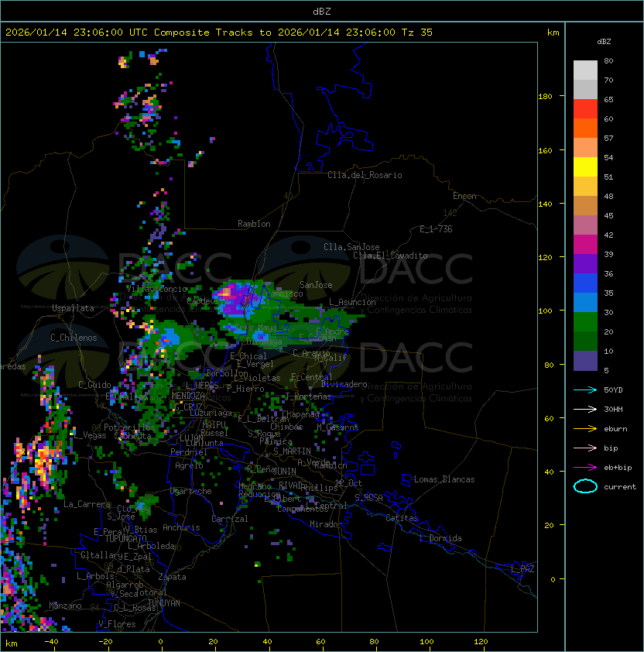Click the eburn legend label
Viewport: 644px width, 652px height.
(615, 429)
